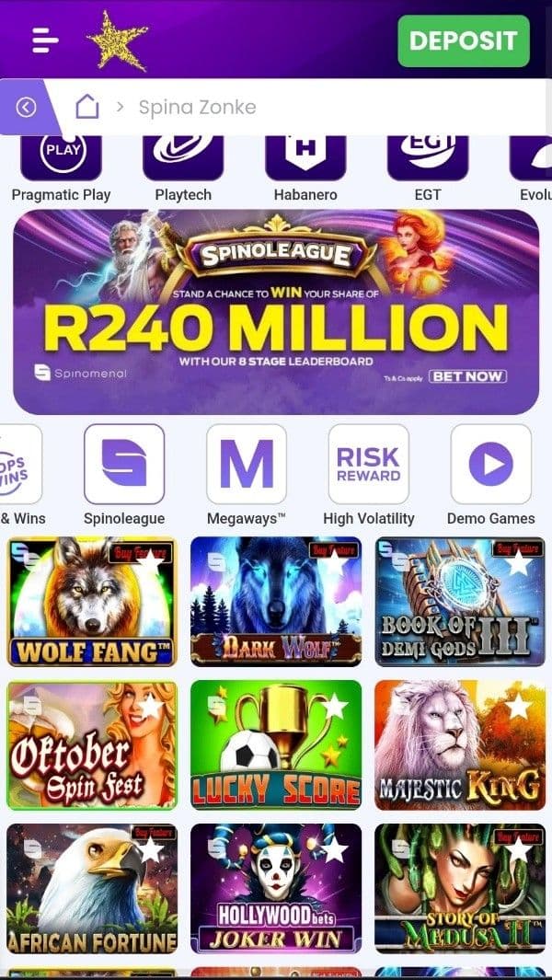Open the Megaways category

click(247, 464)
